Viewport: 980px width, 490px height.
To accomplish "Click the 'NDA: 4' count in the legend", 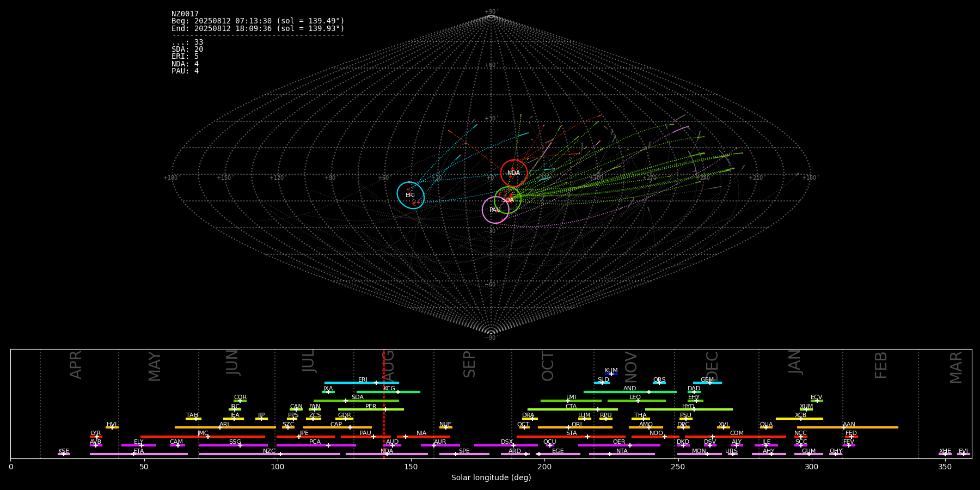I will pos(185,64).
